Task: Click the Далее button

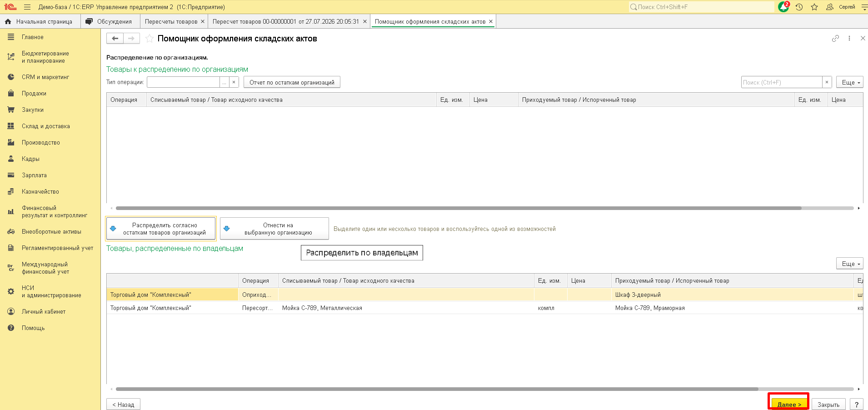Action: pos(789,404)
